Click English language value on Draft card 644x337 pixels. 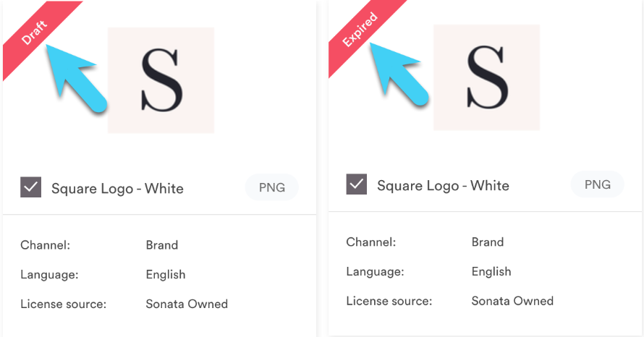166,275
